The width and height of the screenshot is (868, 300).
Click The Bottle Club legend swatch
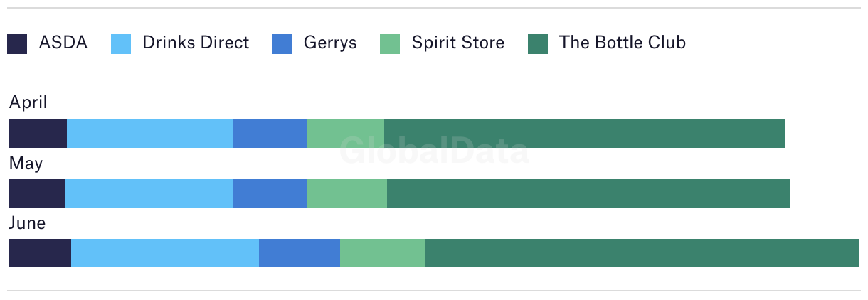pyautogui.click(x=538, y=44)
